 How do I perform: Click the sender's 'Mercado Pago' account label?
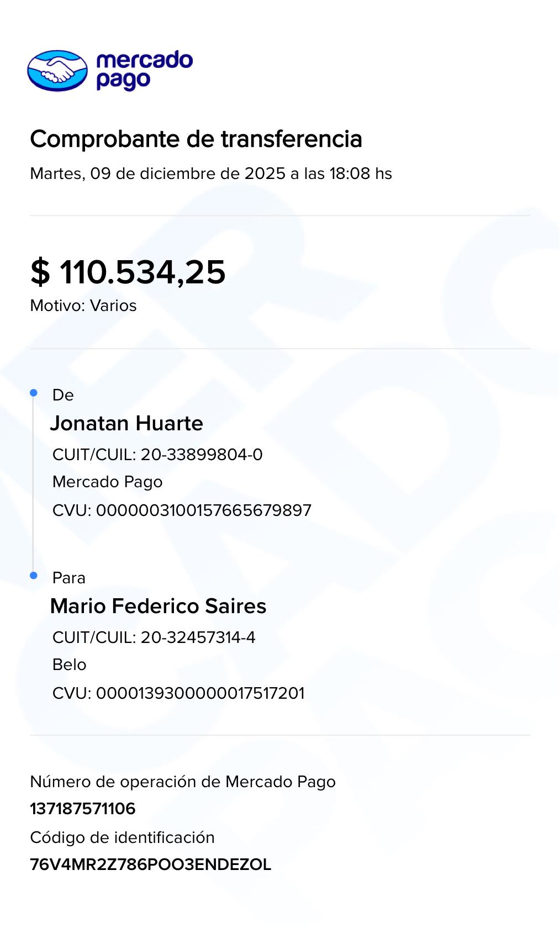coord(108,482)
